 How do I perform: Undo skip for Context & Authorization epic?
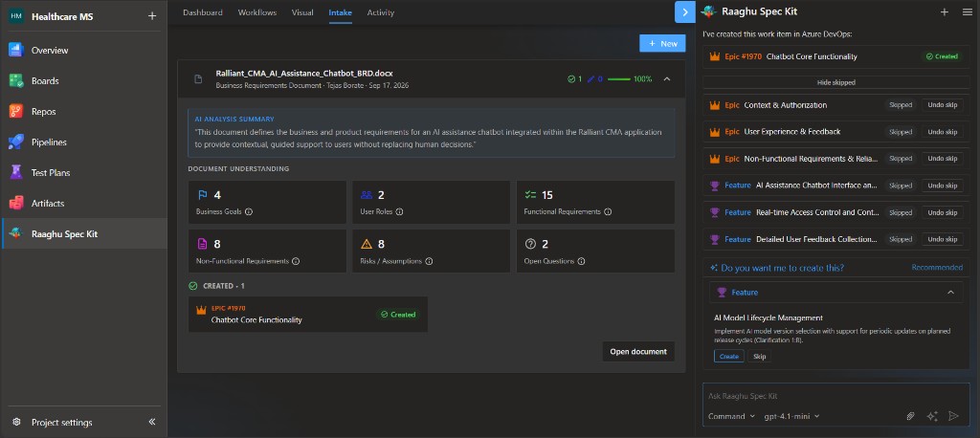943,105
